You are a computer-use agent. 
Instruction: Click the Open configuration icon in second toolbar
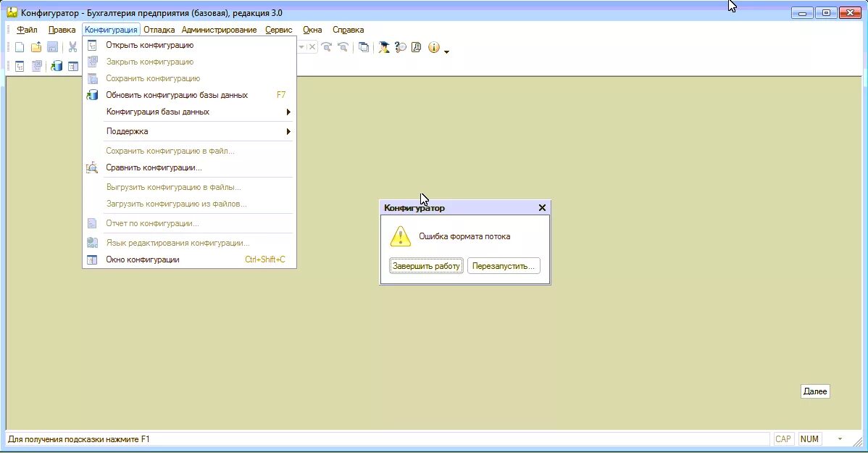click(x=20, y=67)
